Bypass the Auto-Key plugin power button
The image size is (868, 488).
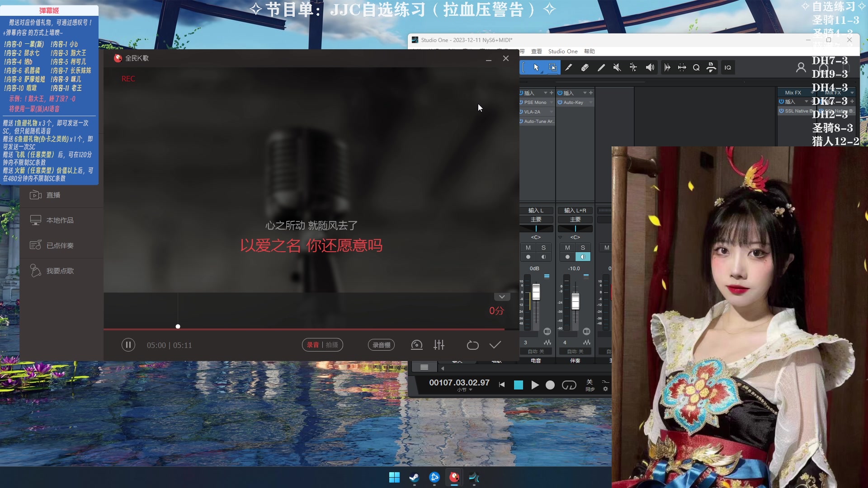point(560,103)
